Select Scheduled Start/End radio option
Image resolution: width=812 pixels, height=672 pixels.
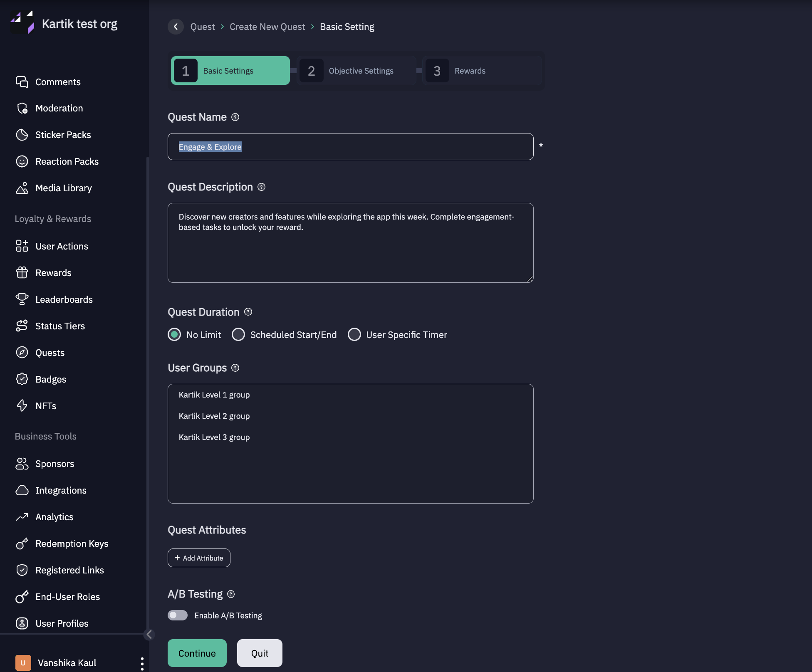(x=238, y=334)
